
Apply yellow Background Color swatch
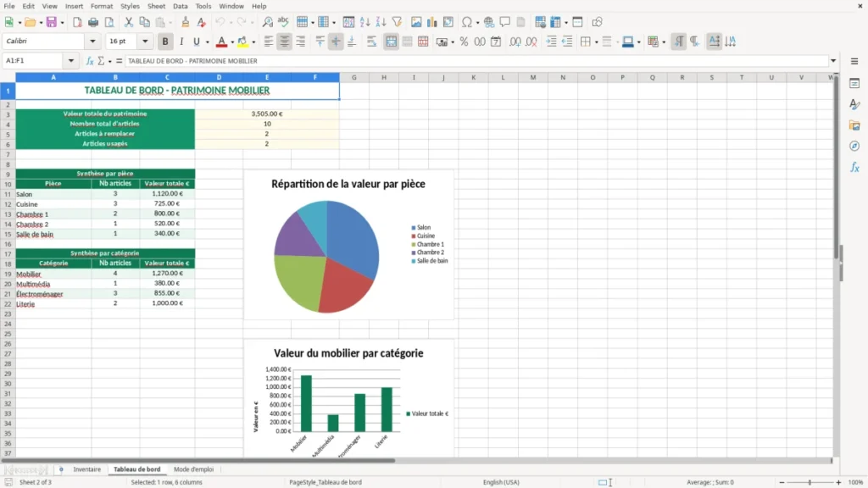pos(242,42)
